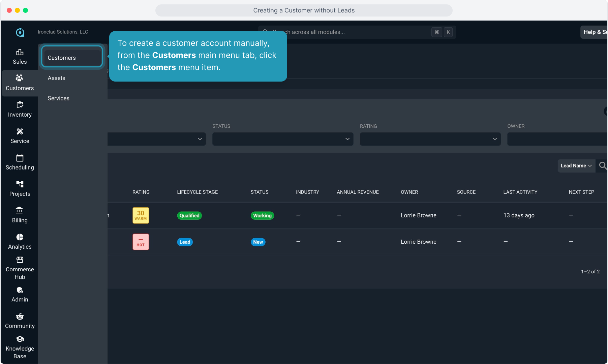Click the 1–2 of 2 pagination text
608x364 pixels.
590,271
